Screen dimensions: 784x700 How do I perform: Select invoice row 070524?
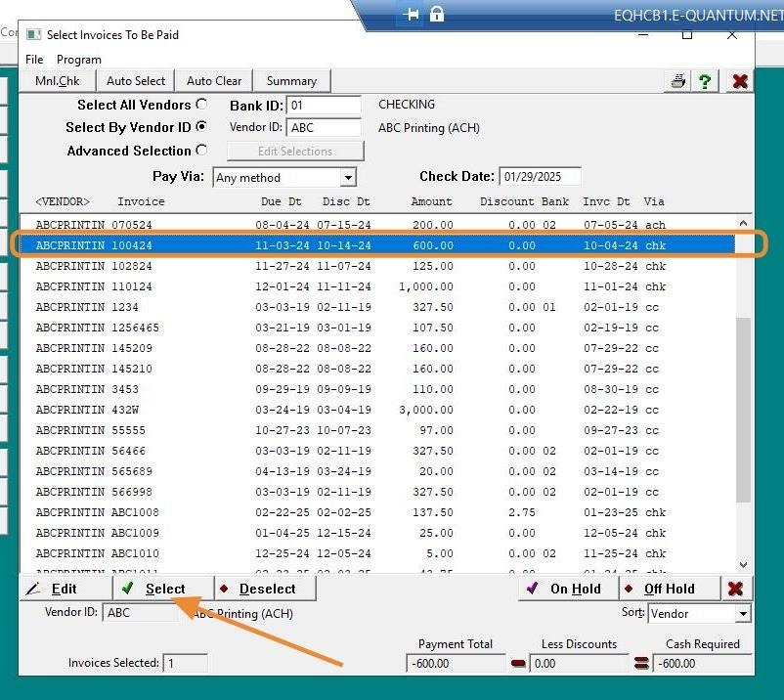tap(377, 225)
